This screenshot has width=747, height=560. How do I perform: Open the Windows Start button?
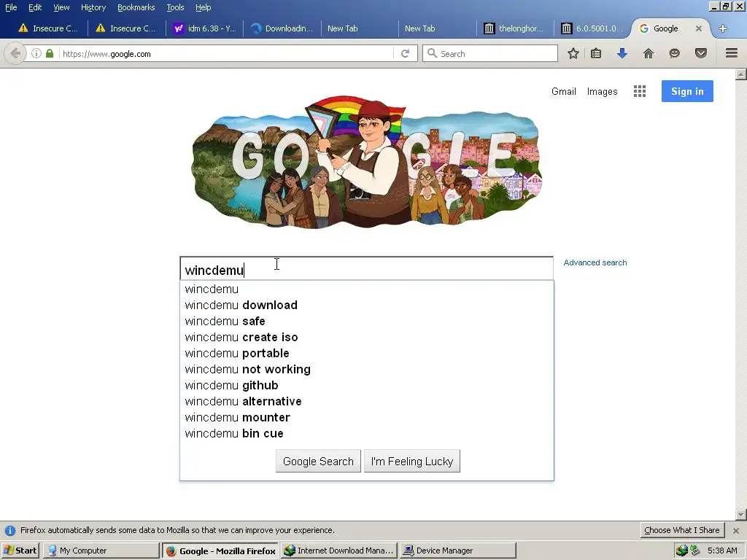point(20,551)
